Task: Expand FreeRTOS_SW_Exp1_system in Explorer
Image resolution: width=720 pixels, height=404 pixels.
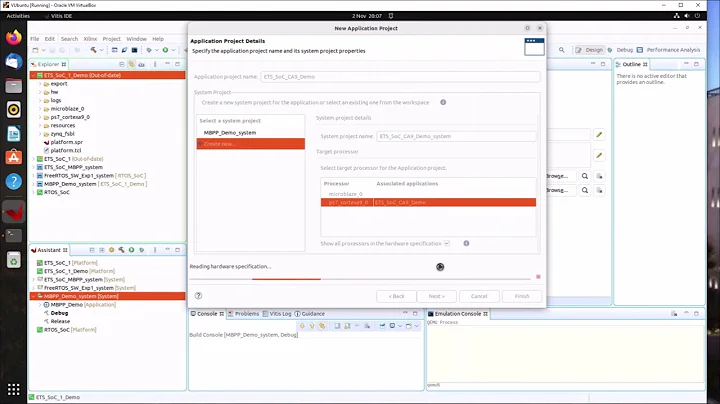Action: [x=34, y=176]
